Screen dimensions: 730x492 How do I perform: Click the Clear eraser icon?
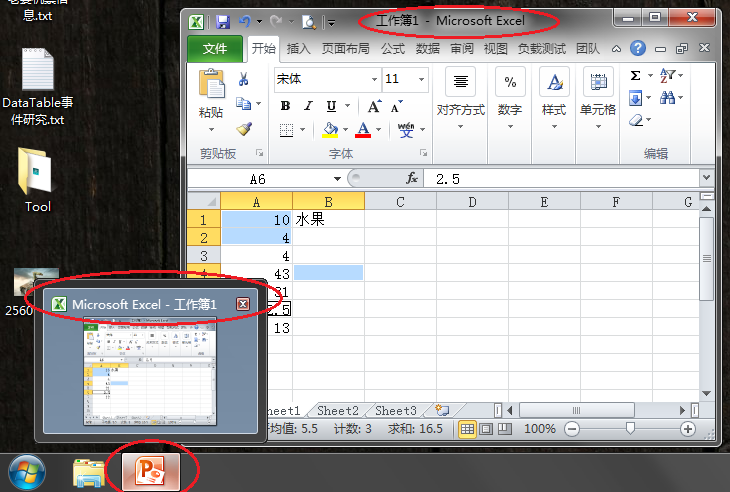636,120
